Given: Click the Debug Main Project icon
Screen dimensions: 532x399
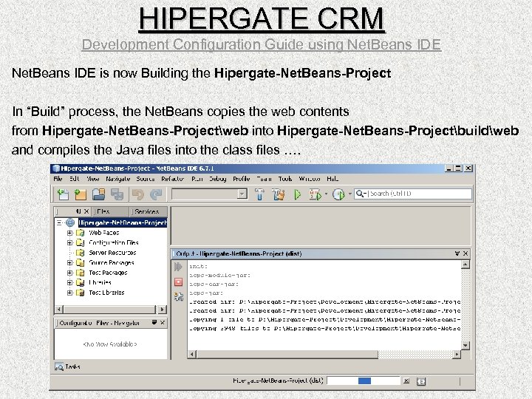Looking at the screenshot, I should (315, 194).
